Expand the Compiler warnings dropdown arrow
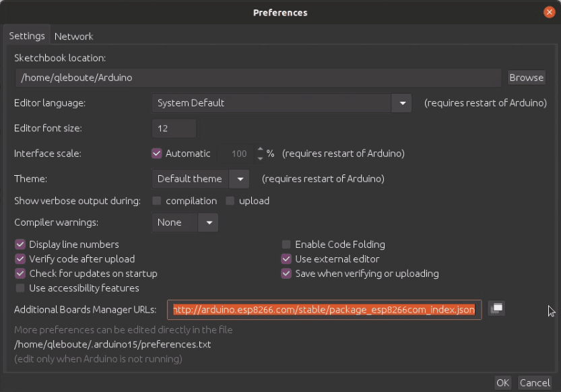The width and height of the screenshot is (561, 392). coord(209,222)
